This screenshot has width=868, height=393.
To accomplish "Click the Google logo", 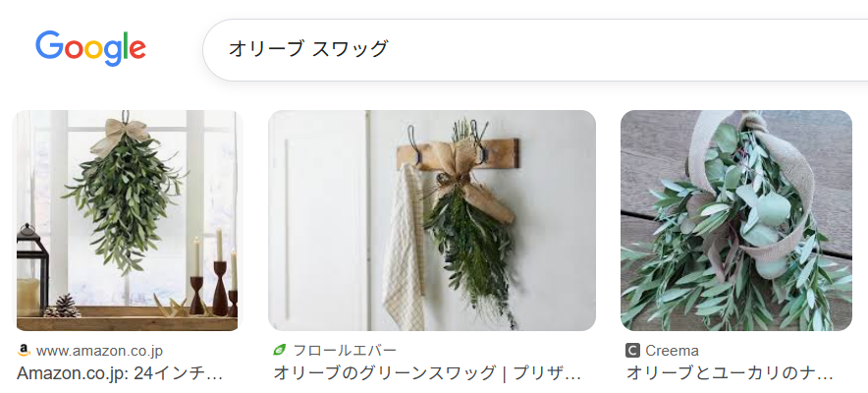I will tap(90, 49).
